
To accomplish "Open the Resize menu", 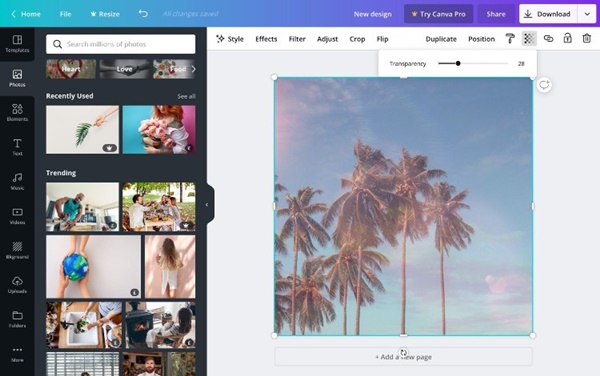I will click(105, 14).
